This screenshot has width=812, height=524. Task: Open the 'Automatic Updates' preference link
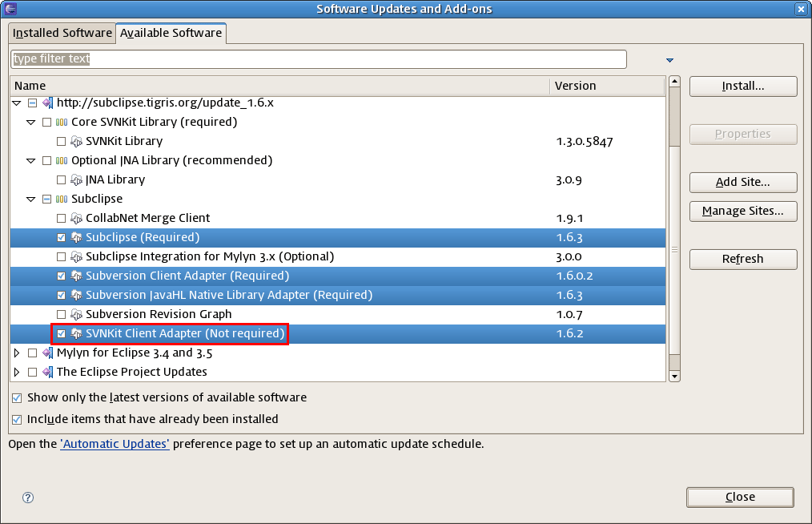coord(115,444)
